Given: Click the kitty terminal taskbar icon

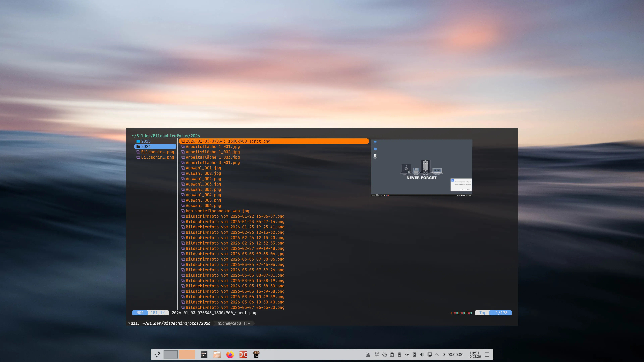Looking at the screenshot, I should click(x=256, y=354).
